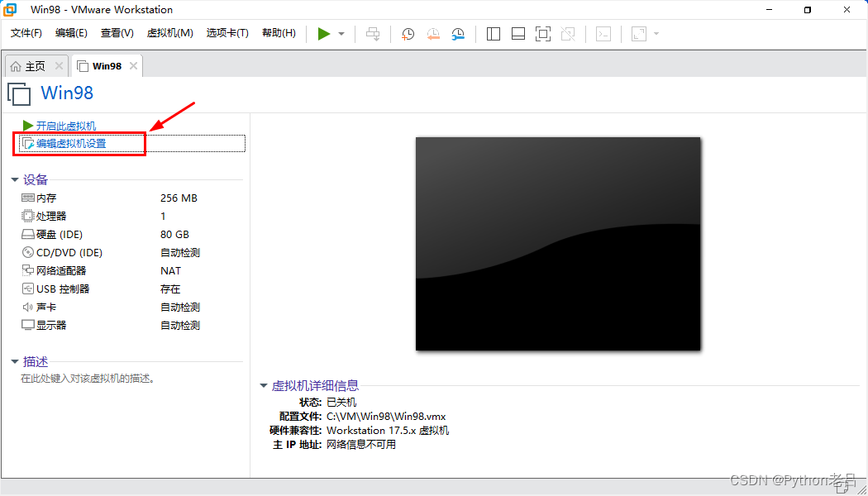Open the 选项卡(T) menu
Viewport: 868px width, 496px height.
(x=227, y=33)
